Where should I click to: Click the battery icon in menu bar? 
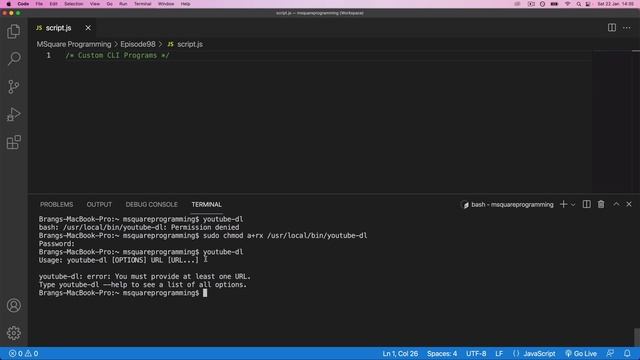click(554, 4)
